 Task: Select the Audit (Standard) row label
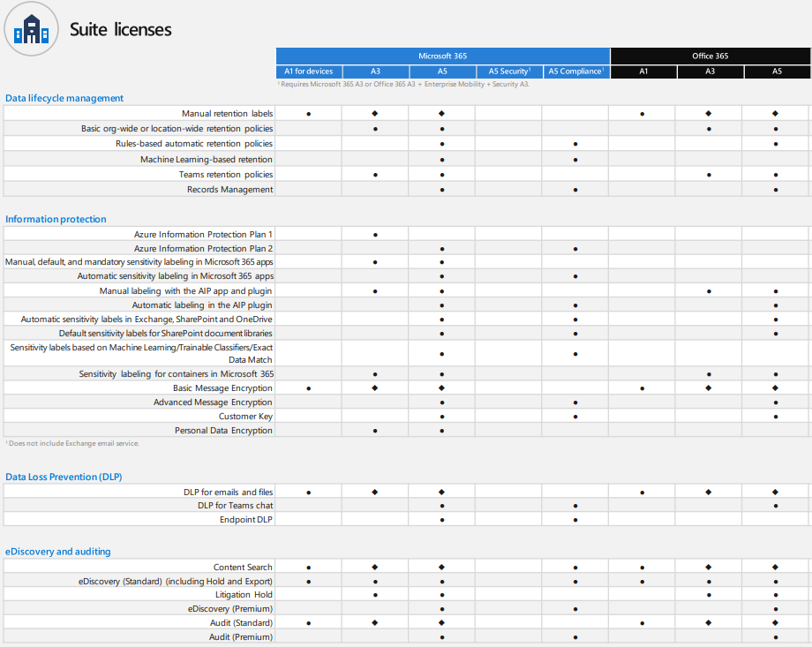pyautogui.click(x=241, y=622)
